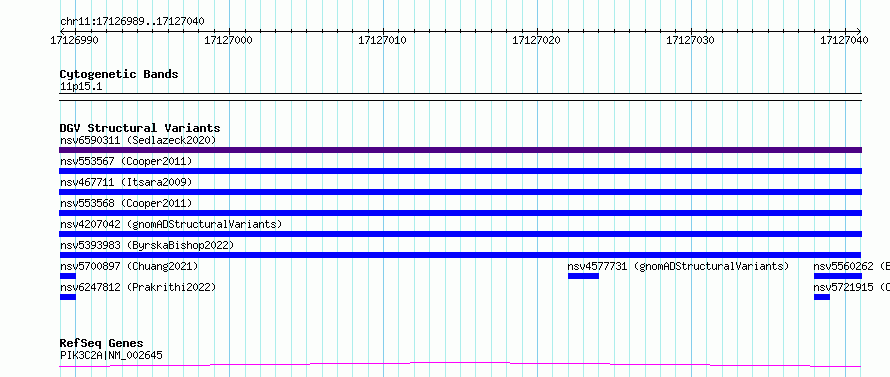Open the nsv5721915 variant label

[x=851, y=287]
